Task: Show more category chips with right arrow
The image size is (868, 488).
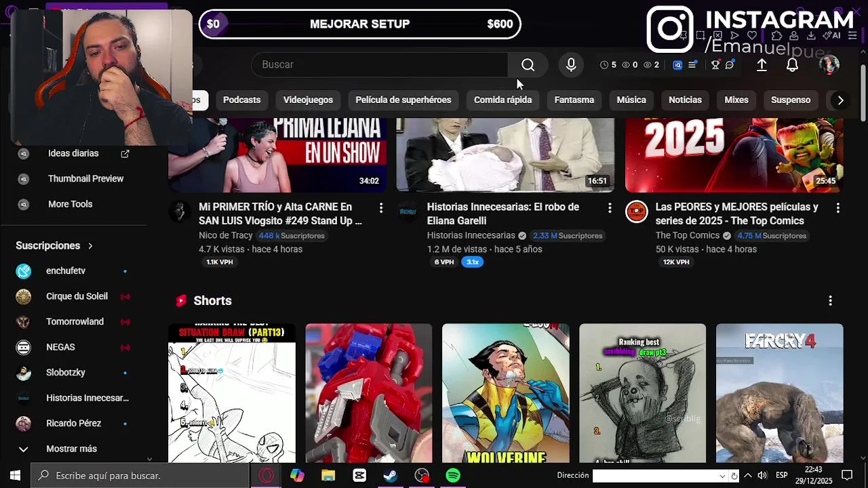Action: [840, 100]
